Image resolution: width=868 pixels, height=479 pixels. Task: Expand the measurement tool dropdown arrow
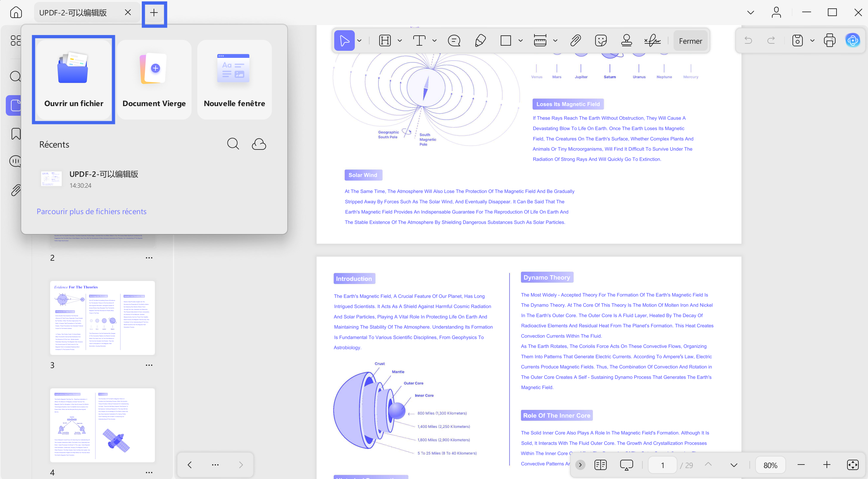[555, 41]
